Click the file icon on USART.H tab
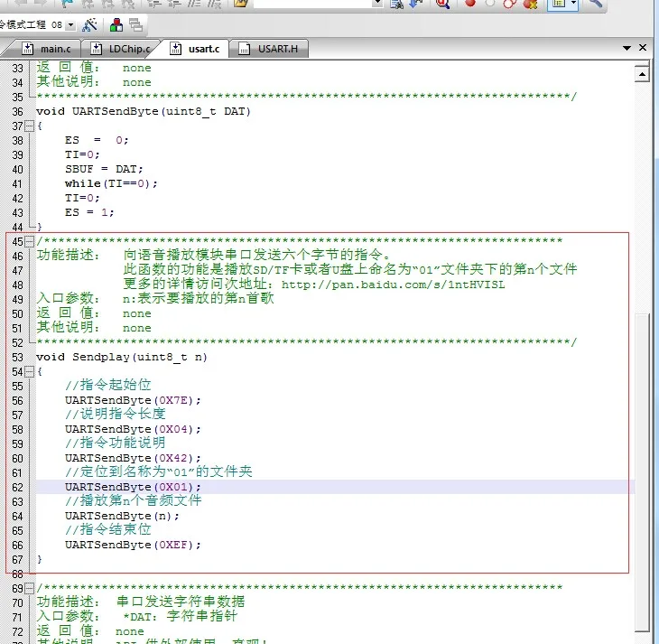 [244, 49]
